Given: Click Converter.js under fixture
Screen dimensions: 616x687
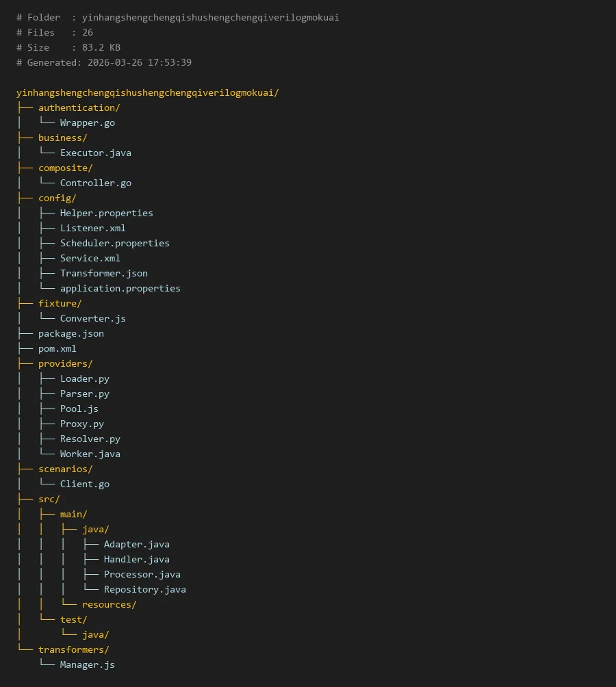Looking at the screenshot, I should pyautogui.click(x=92, y=318).
